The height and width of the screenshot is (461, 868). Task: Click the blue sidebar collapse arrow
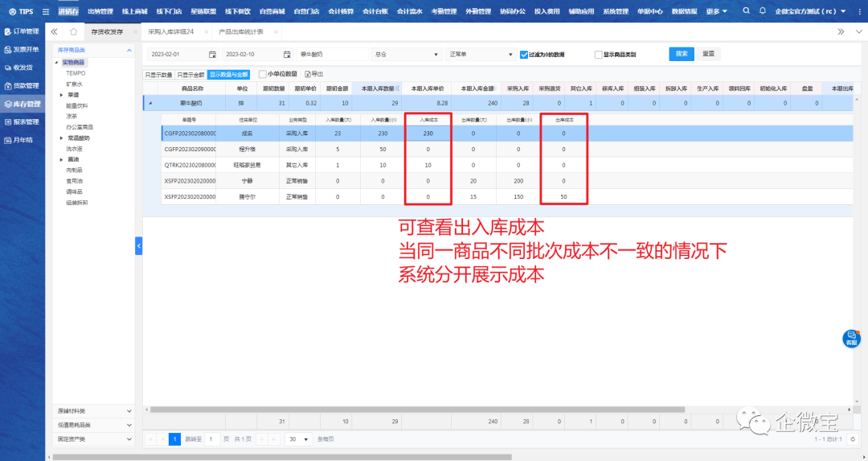click(138, 245)
